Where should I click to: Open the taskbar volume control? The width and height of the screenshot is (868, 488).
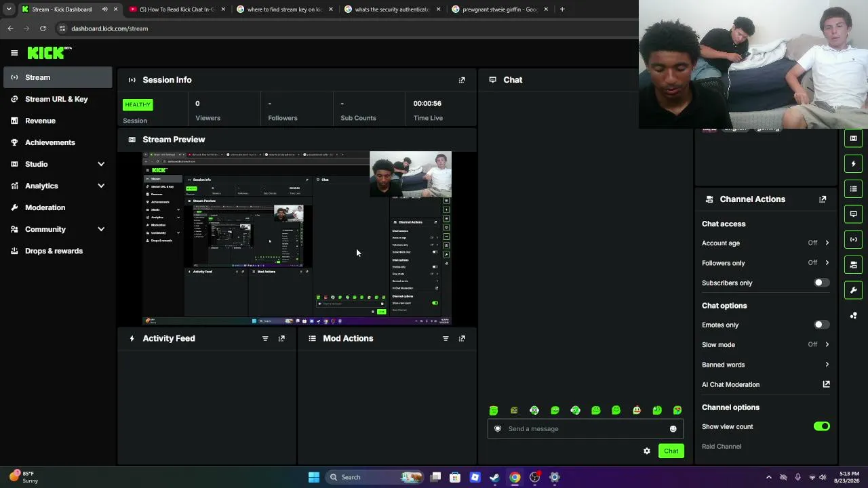(823, 477)
